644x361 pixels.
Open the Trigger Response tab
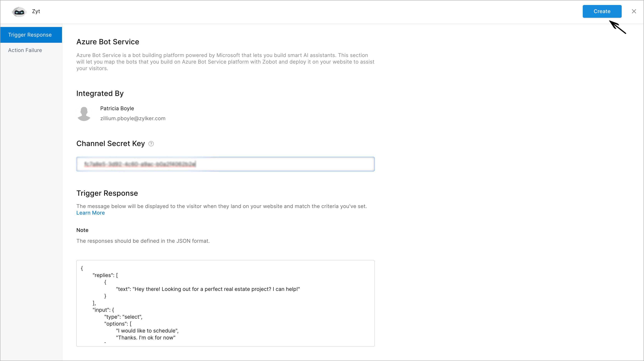pos(31,35)
